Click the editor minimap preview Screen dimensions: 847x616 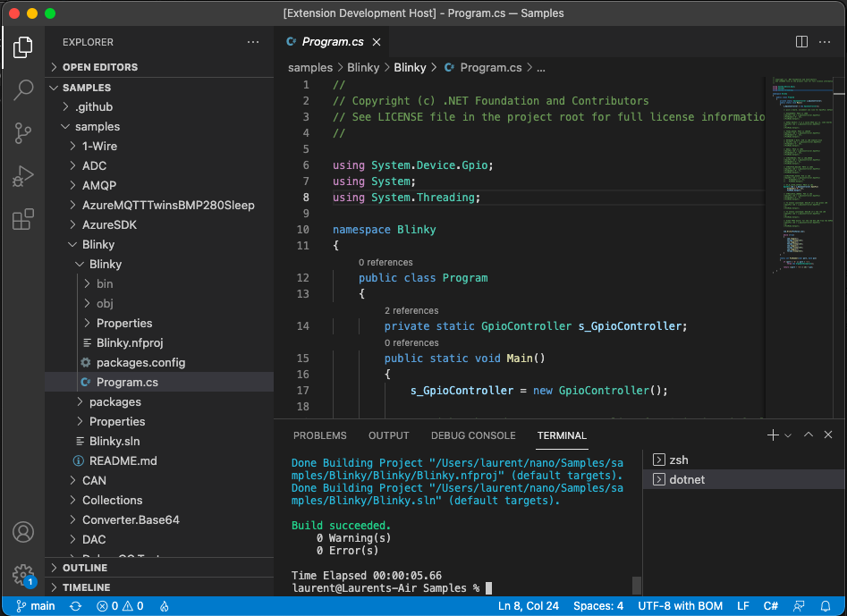click(803, 175)
